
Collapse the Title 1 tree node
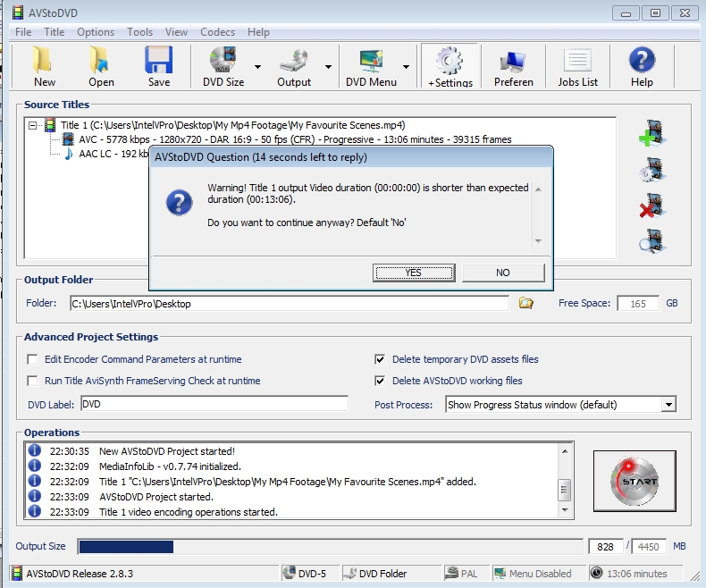pos(32,125)
